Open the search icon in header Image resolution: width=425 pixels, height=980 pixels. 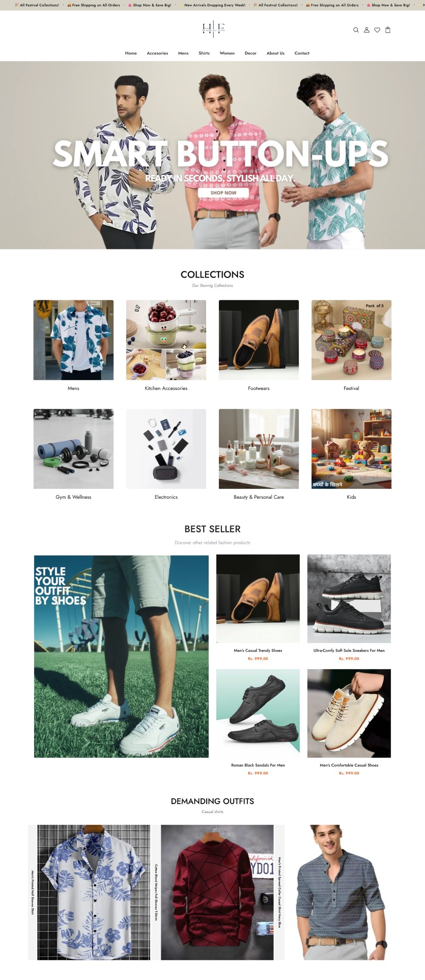click(x=356, y=30)
